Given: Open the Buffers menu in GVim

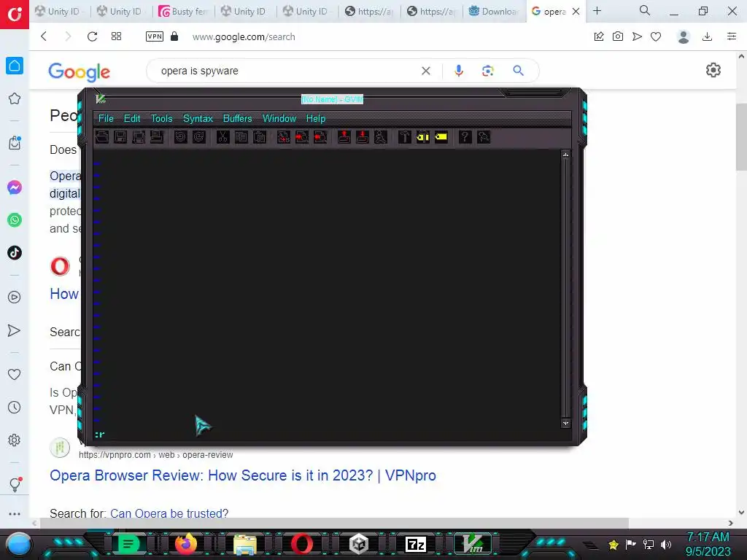Looking at the screenshot, I should tap(237, 119).
